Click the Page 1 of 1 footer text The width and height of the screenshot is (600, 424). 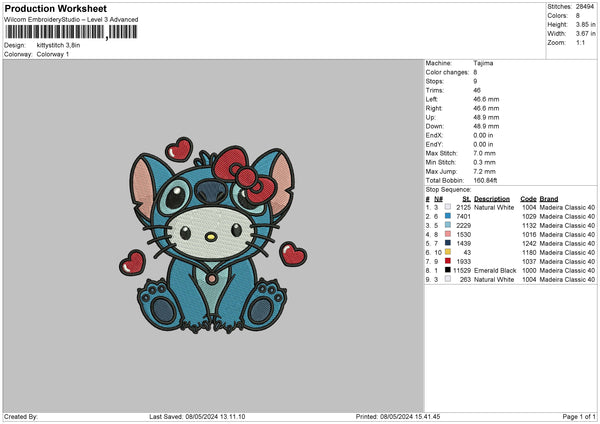click(579, 417)
